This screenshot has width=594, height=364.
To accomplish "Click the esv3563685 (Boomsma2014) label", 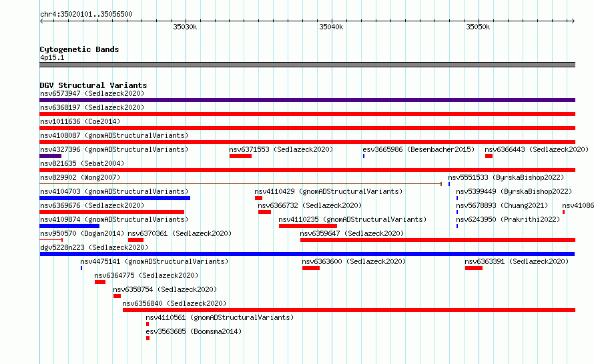I will (194, 331).
